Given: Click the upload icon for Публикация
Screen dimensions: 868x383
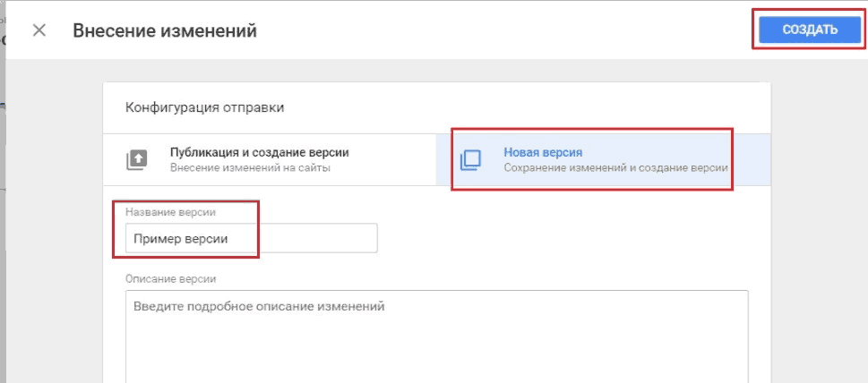Looking at the screenshot, I should [x=137, y=159].
